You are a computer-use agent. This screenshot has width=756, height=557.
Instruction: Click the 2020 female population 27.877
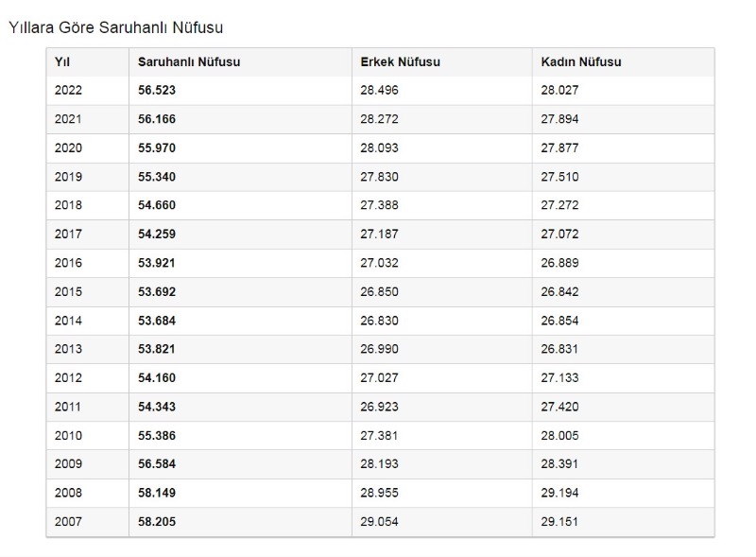pos(559,148)
